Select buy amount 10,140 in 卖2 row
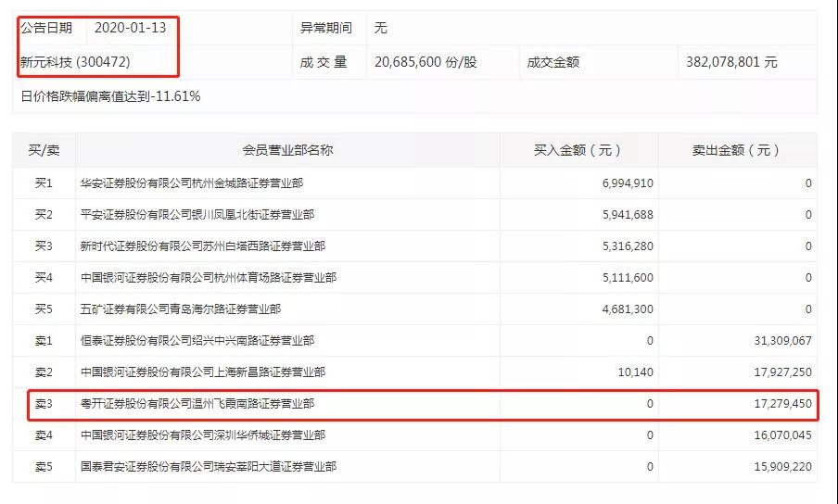This screenshot has width=838, height=504. pos(635,372)
